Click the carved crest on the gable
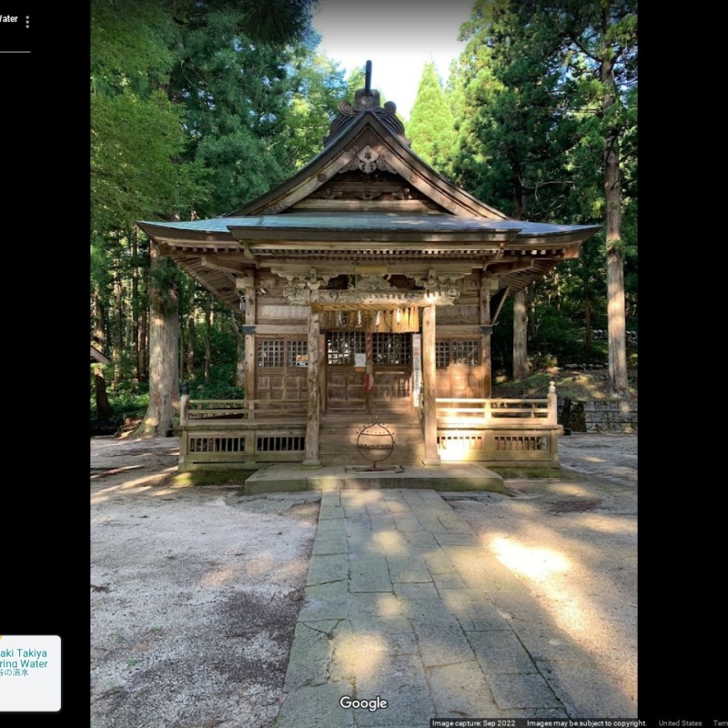 (368, 158)
